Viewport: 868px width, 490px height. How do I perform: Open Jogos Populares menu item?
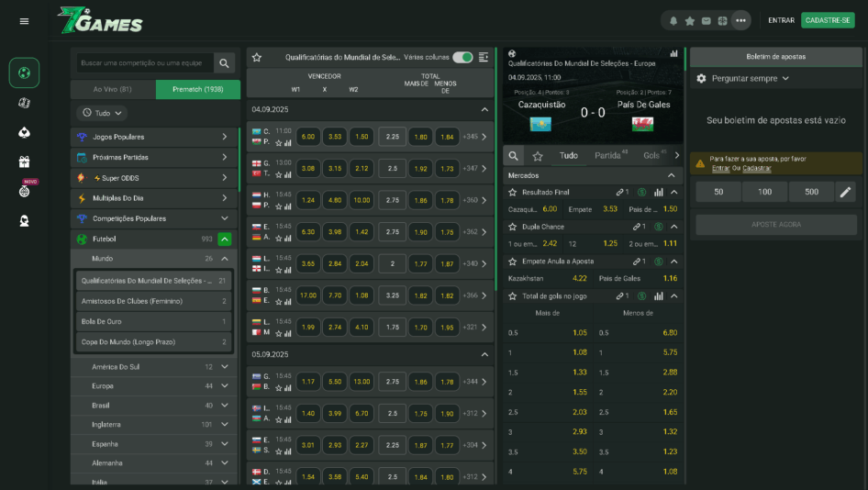coord(154,137)
